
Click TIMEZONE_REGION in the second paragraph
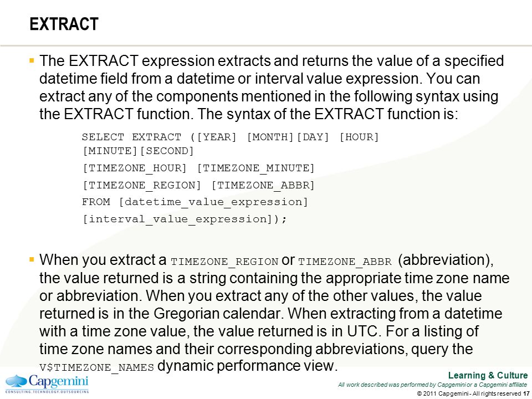(x=224, y=262)
